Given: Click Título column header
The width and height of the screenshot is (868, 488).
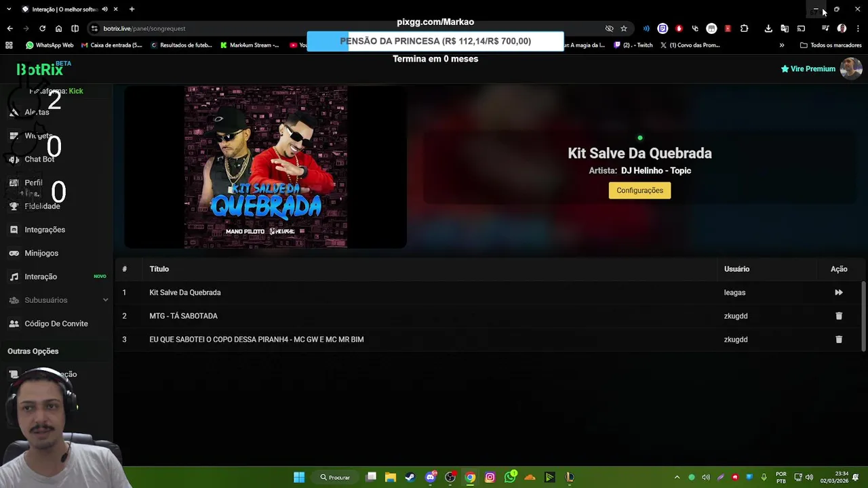Looking at the screenshot, I should tap(159, 269).
